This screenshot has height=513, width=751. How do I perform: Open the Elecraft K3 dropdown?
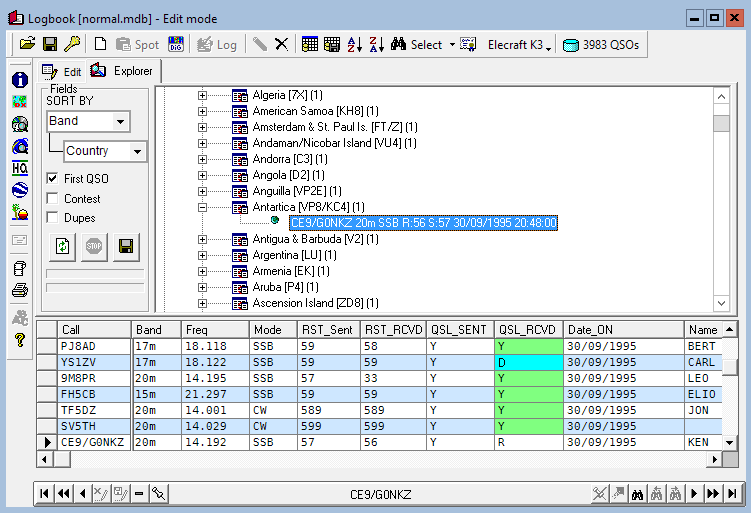pyautogui.click(x=548, y=48)
